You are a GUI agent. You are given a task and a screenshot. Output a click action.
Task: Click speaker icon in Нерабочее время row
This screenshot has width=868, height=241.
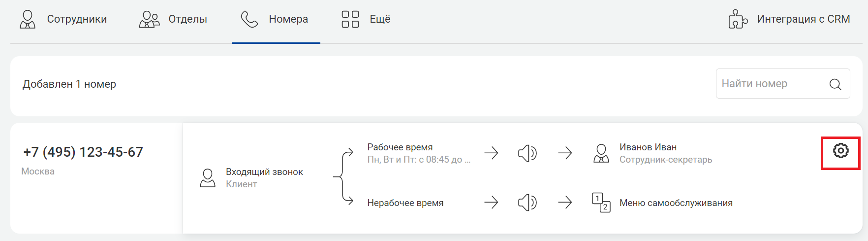527,203
